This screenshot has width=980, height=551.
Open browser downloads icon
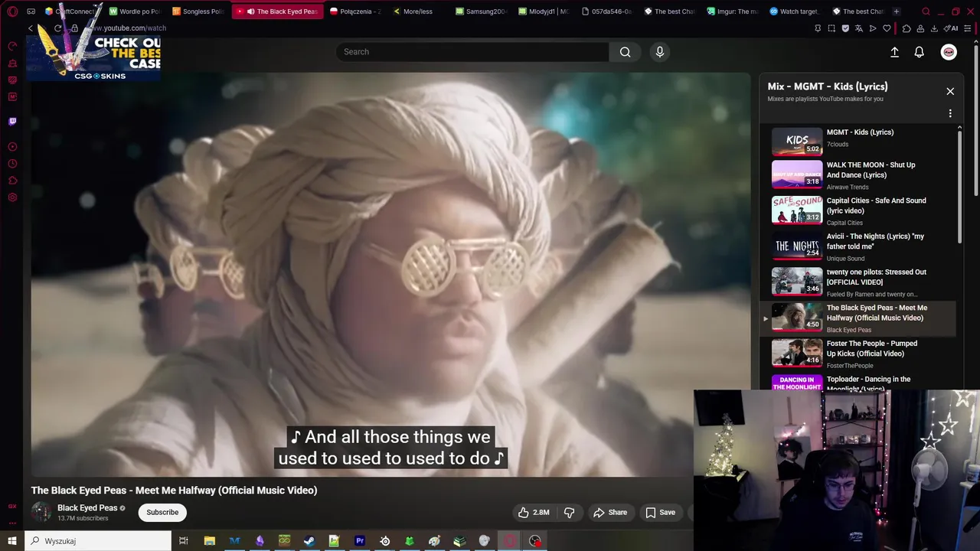(x=934, y=28)
